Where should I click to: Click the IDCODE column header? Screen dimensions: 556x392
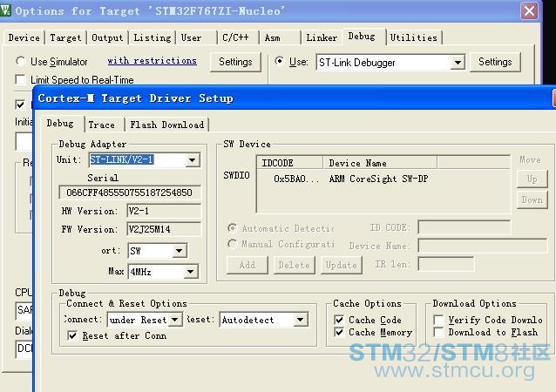tap(289, 163)
